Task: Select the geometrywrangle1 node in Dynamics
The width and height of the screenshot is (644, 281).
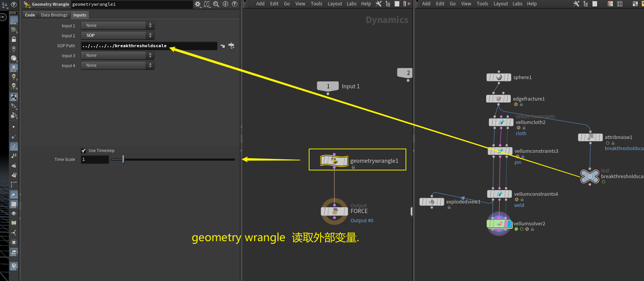Action: (x=334, y=161)
